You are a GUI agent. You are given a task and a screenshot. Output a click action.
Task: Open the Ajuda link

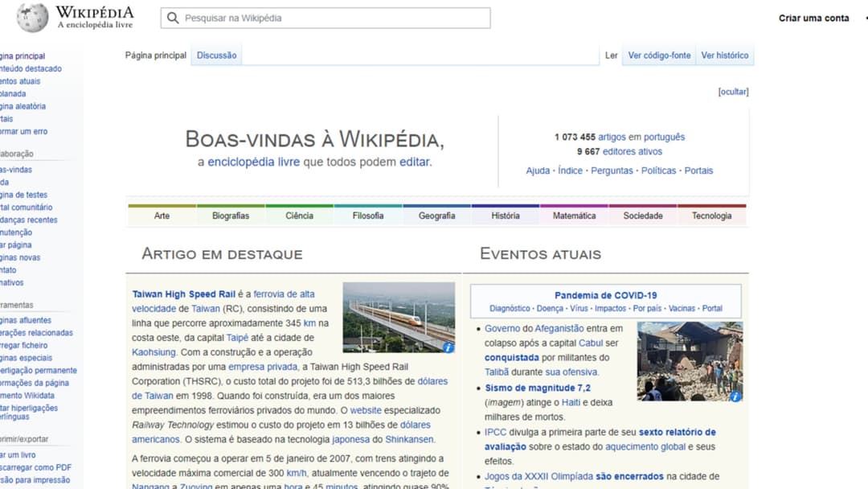click(x=538, y=171)
